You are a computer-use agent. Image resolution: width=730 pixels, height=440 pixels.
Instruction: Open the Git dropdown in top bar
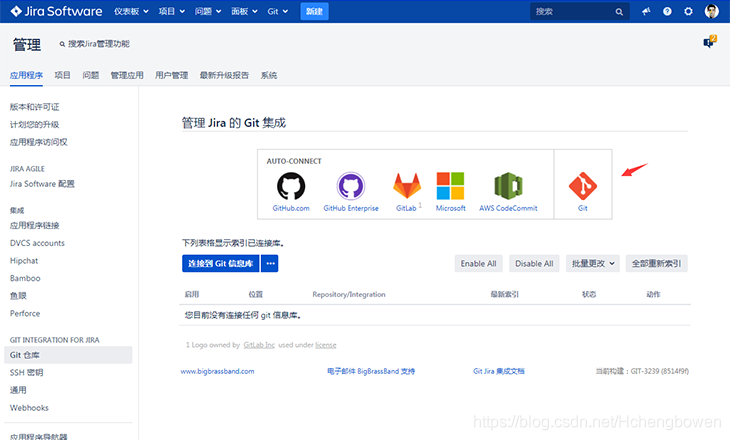tap(277, 11)
